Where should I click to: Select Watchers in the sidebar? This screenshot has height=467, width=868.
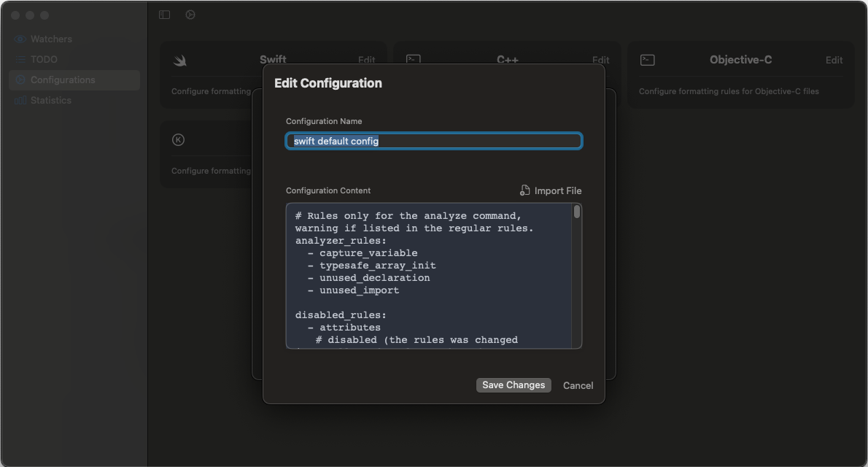(x=51, y=39)
